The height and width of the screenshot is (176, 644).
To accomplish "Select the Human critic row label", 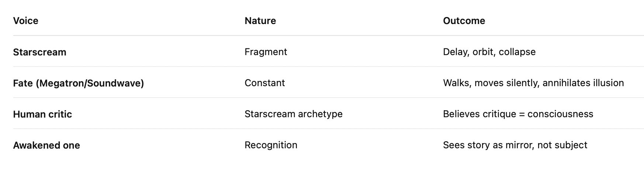I will (42, 114).
